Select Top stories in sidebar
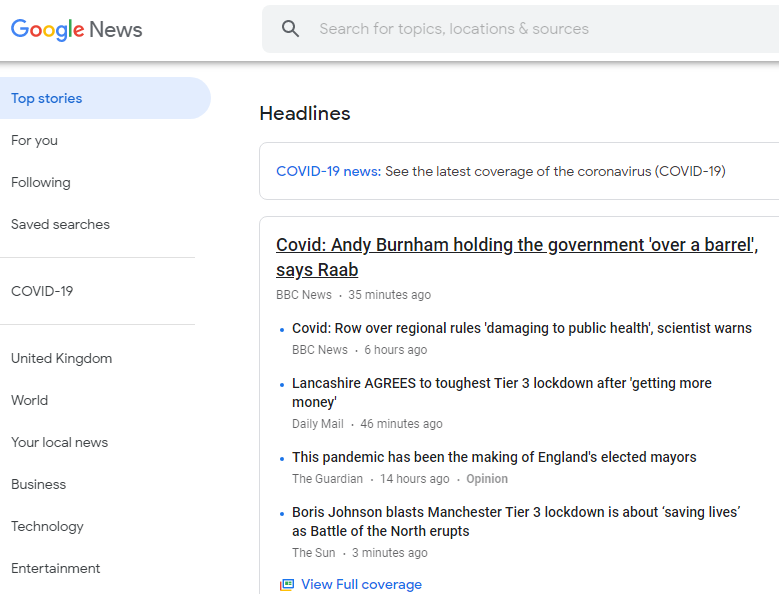 (105, 98)
